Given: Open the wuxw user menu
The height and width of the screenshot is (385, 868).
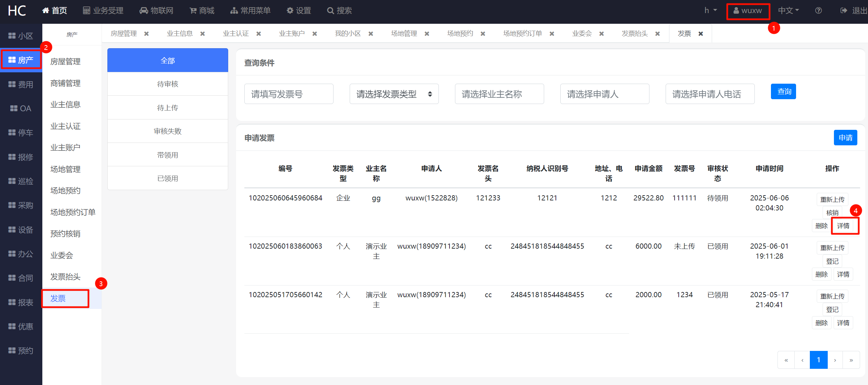Looking at the screenshot, I should tap(748, 11).
